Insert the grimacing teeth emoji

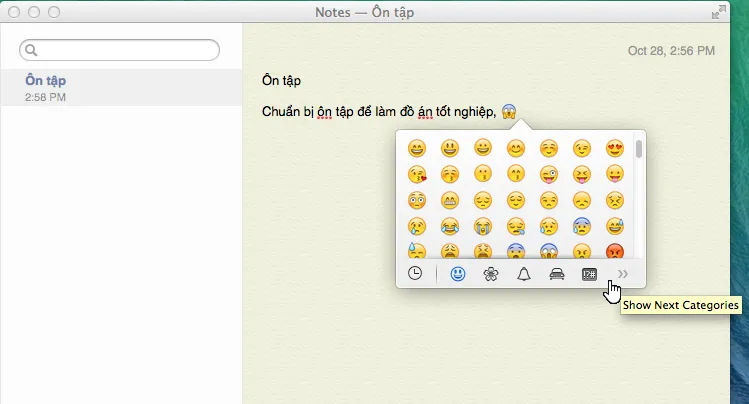tap(450, 201)
